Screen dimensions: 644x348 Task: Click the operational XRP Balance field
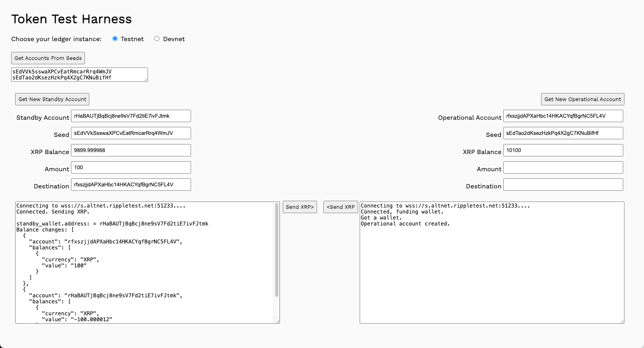[563, 150]
